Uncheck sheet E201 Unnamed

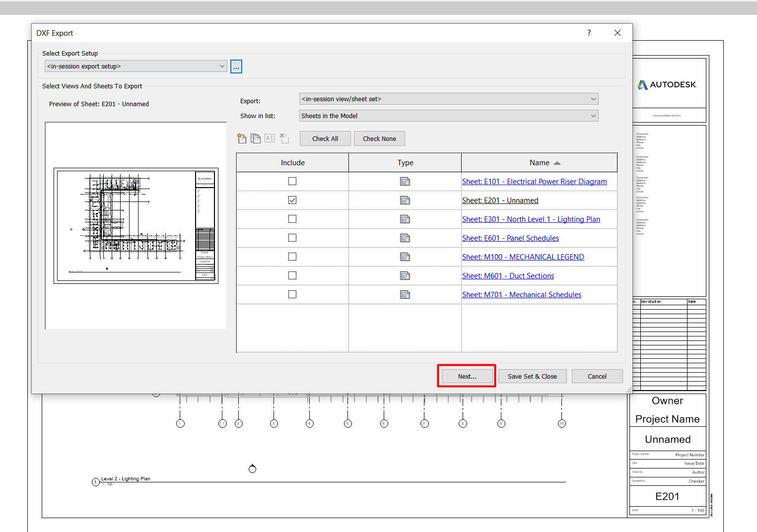pos(292,200)
